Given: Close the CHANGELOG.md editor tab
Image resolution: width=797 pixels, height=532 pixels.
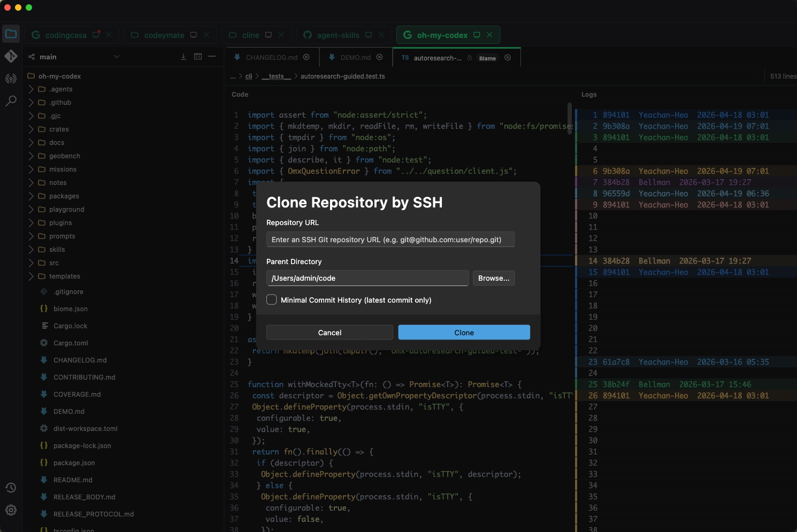Looking at the screenshot, I should pos(306,57).
